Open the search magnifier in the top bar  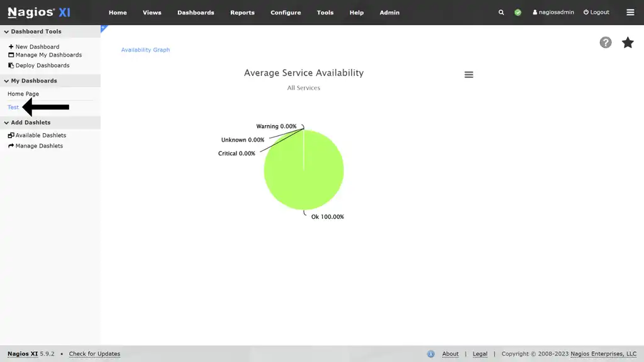(x=501, y=12)
